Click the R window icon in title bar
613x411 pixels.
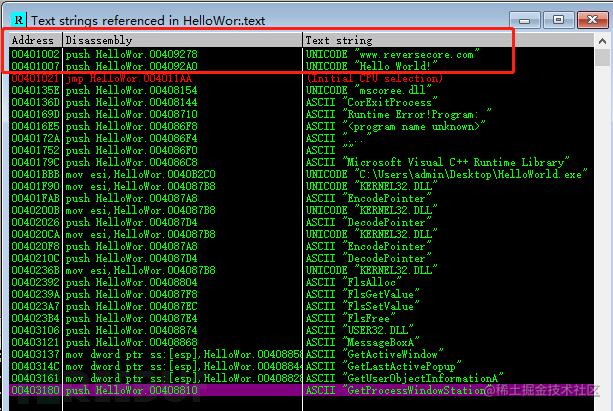pos(18,20)
